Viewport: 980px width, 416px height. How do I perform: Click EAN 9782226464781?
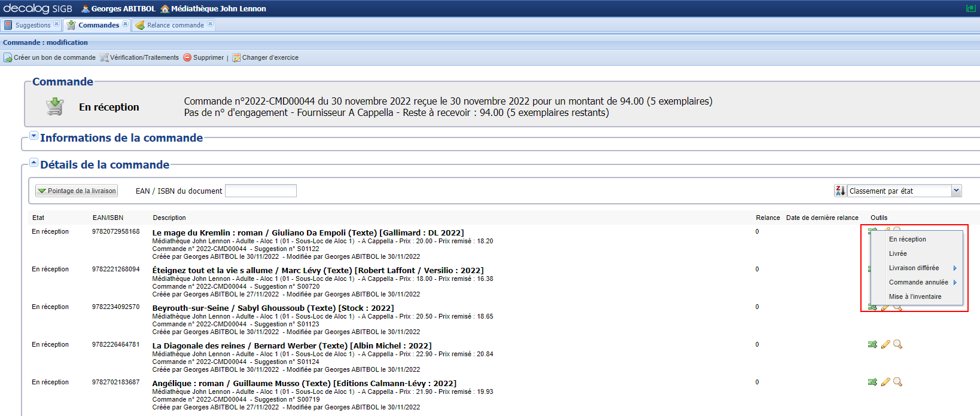click(115, 344)
